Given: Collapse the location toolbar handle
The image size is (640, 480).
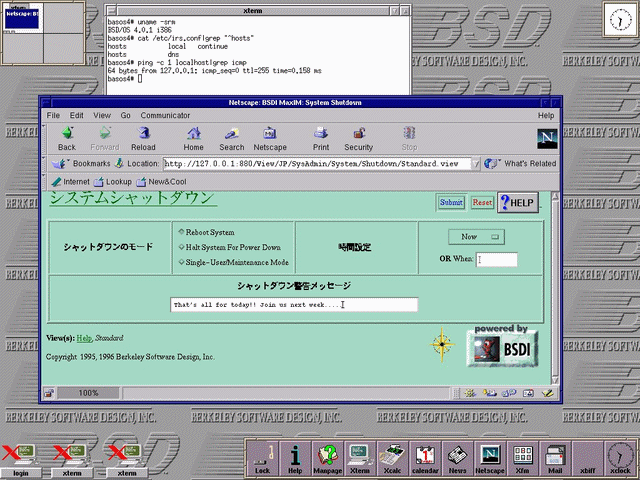Looking at the screenshot, I should [44, 163].
